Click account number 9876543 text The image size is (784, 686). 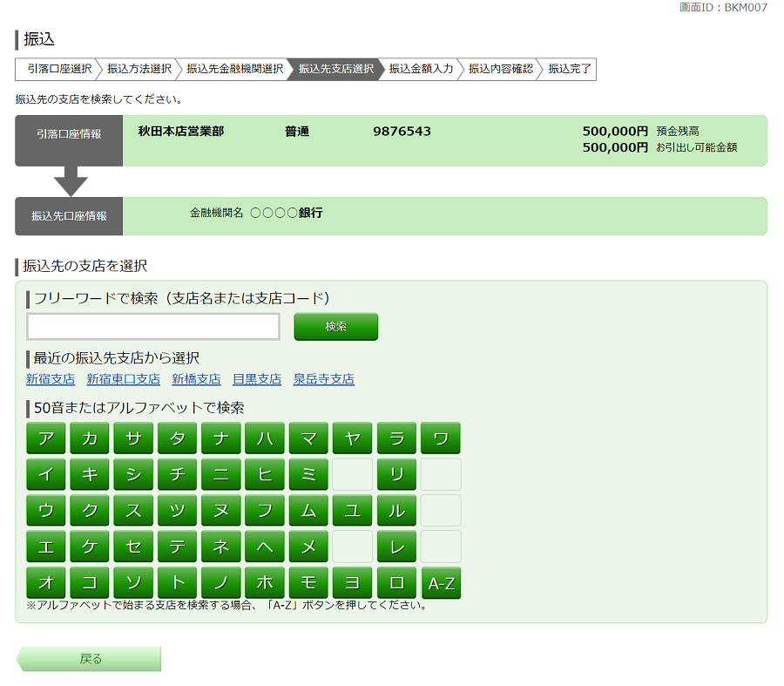(x=402, y=132)
